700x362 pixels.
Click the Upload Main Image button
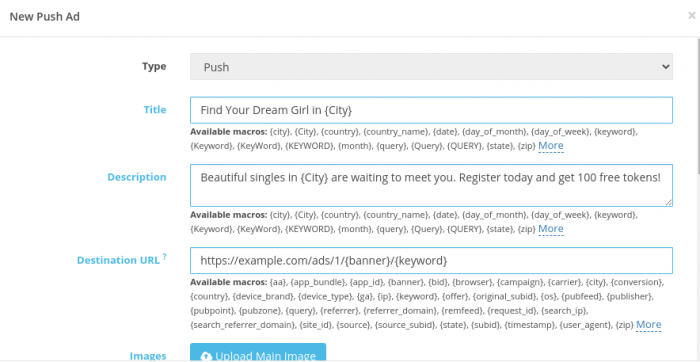pos(258,353)
